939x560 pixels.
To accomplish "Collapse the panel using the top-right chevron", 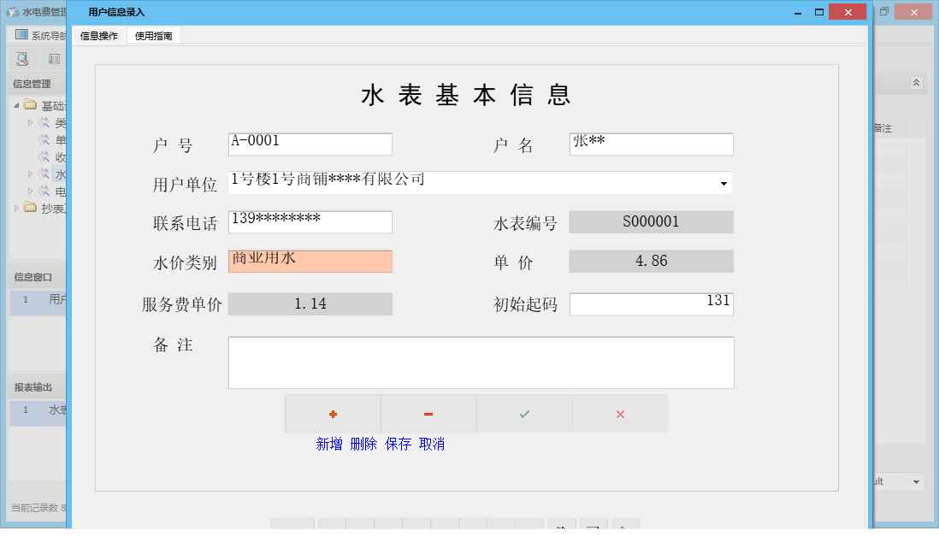I will click(916, 83).
